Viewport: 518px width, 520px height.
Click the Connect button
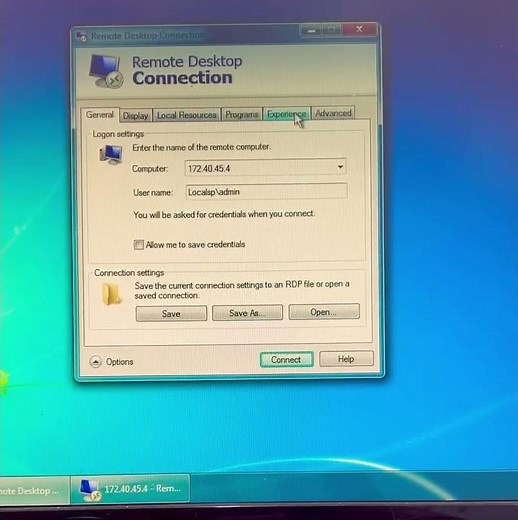[286, 360]
